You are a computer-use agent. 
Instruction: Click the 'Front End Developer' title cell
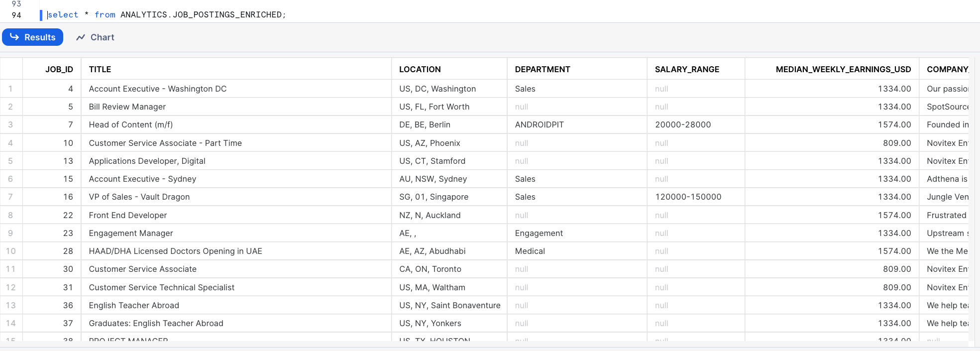(x=128, y=215)
